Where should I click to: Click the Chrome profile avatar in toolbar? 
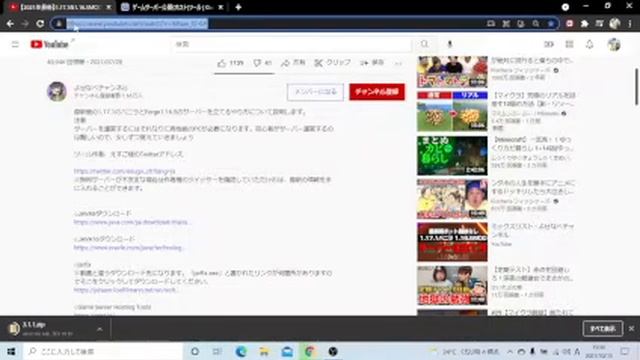point(615,24)
